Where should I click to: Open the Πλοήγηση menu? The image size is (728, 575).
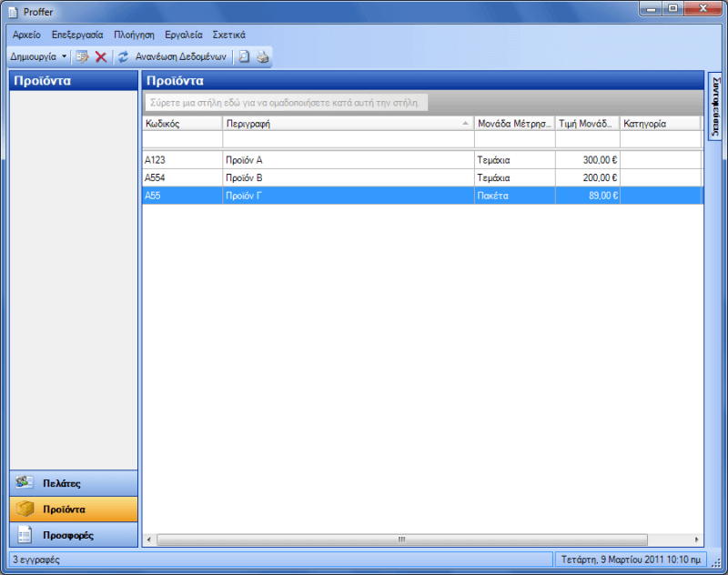(x=134, y=35)
